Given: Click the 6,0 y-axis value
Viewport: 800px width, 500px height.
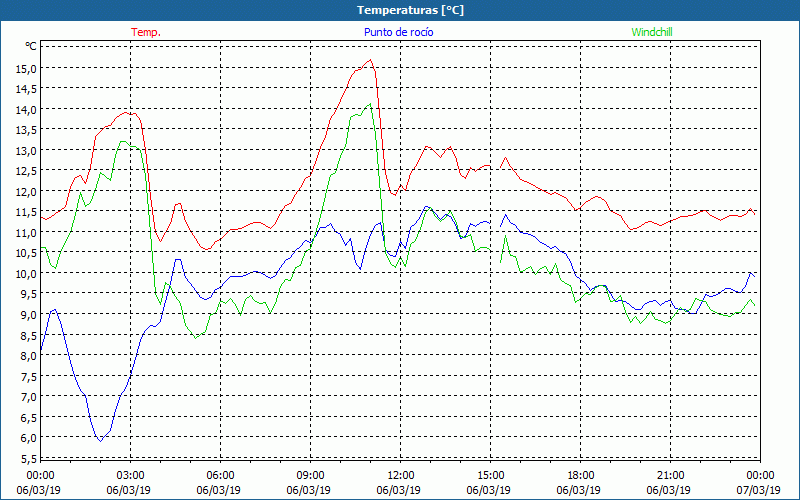Looking at the screenshot, I should [x=29, y=438].
